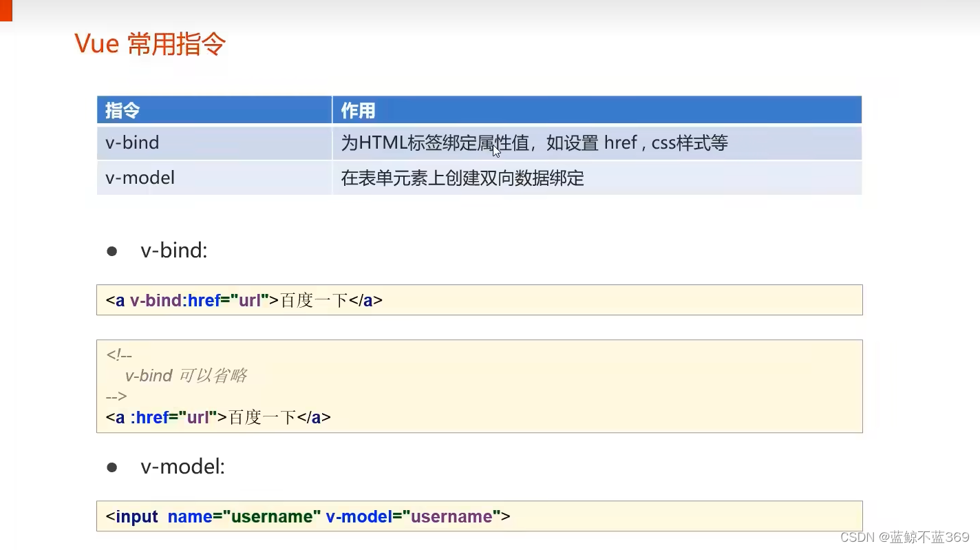Viewport: 980px width, 550px height.
Task: Click the "v-model:" bullet heading
Action: click(183, 467)
